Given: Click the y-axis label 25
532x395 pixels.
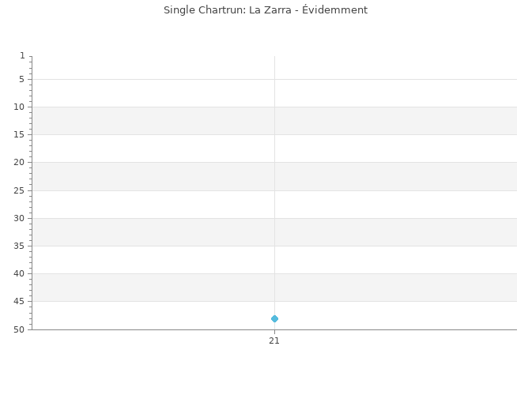Looking at the screenshot, I should click(19, 190).
